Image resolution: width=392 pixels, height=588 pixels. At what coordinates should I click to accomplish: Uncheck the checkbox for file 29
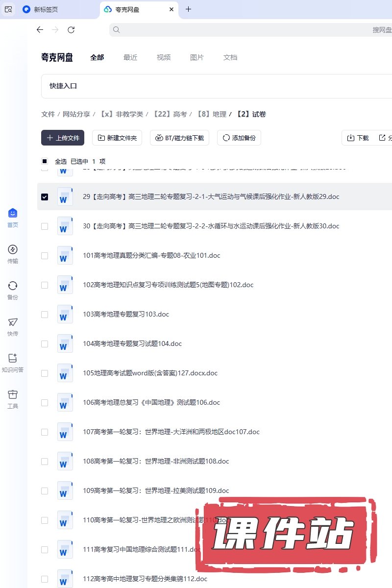coord(45,196)
